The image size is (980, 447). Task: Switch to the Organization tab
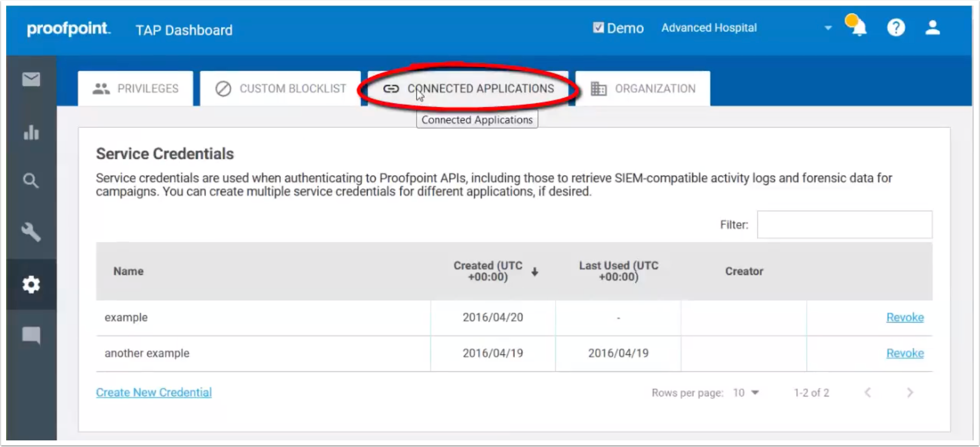pos(643,89)
